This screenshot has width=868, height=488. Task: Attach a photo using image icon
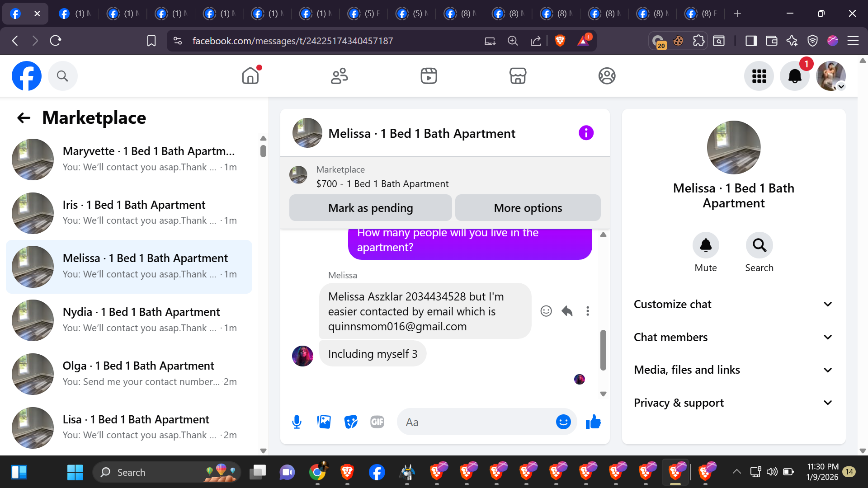[324, 422]
